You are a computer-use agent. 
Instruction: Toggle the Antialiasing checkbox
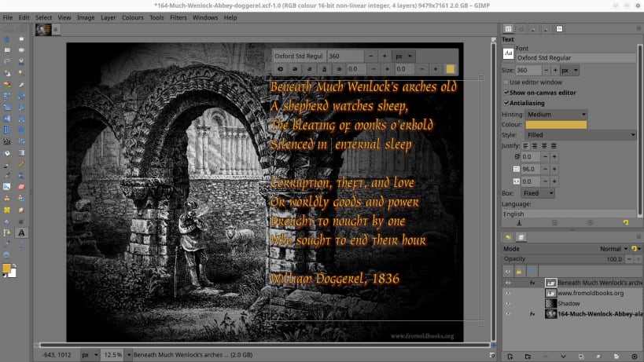pyautogui.click(x=506, y=103)
